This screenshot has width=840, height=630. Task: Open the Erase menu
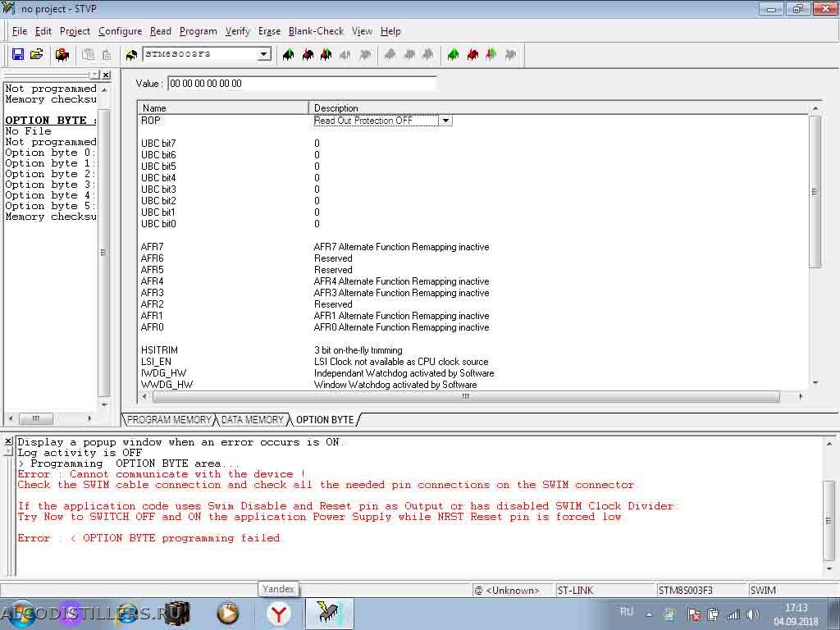click(x=269, y=31)
